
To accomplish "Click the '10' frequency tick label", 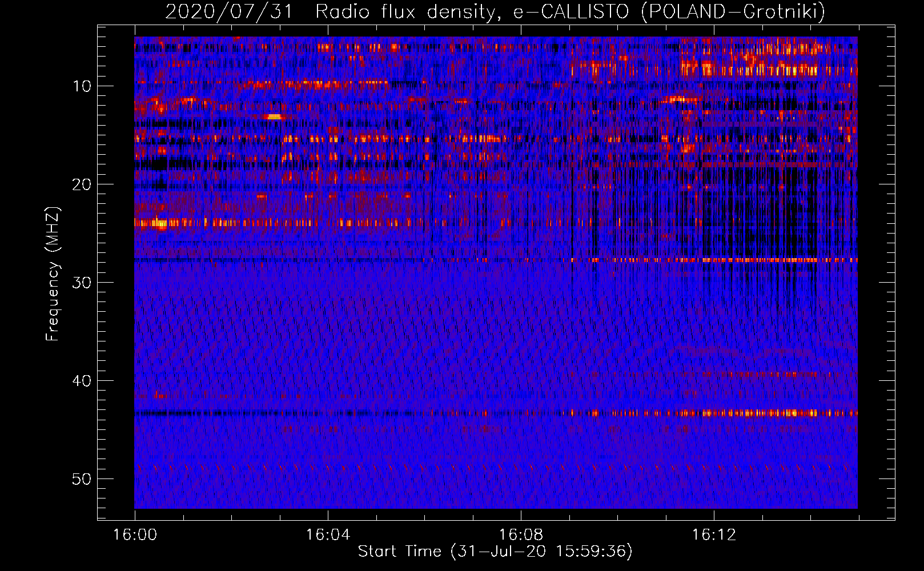I will 82,86.
